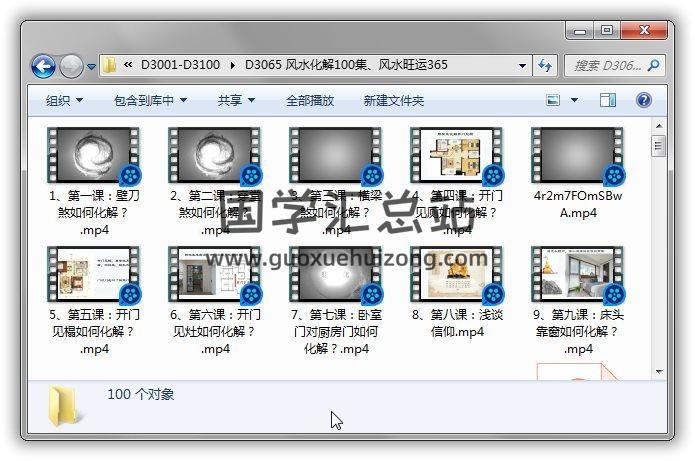This screenshot has height=461, width=695.
Task: Click the 新建文件夹 button
Action: point(393,101)
